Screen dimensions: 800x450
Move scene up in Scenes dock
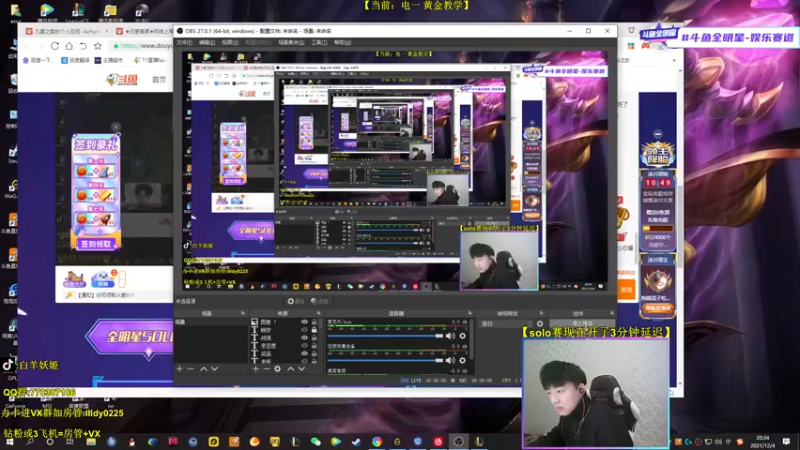coord(203,368)
